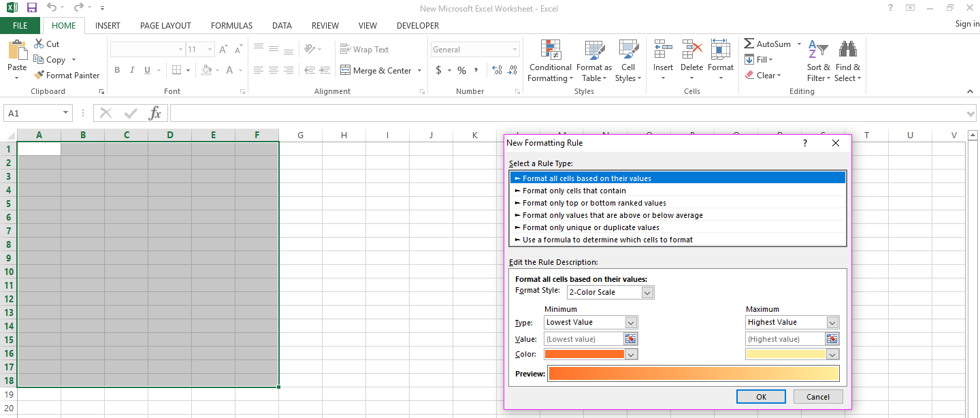Toggle bold formatting
Screen dimensions: 980x418
pos(116,70)
